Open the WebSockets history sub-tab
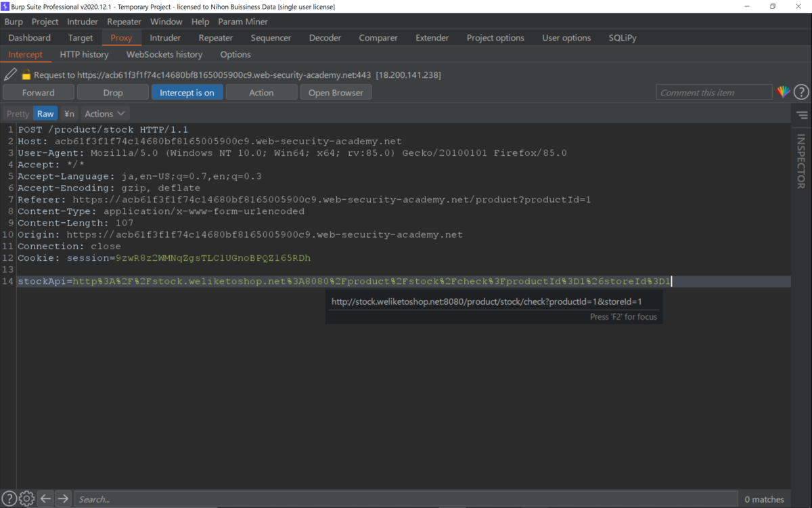This screenshot has width=812, height=508. [x=164, y=54]
